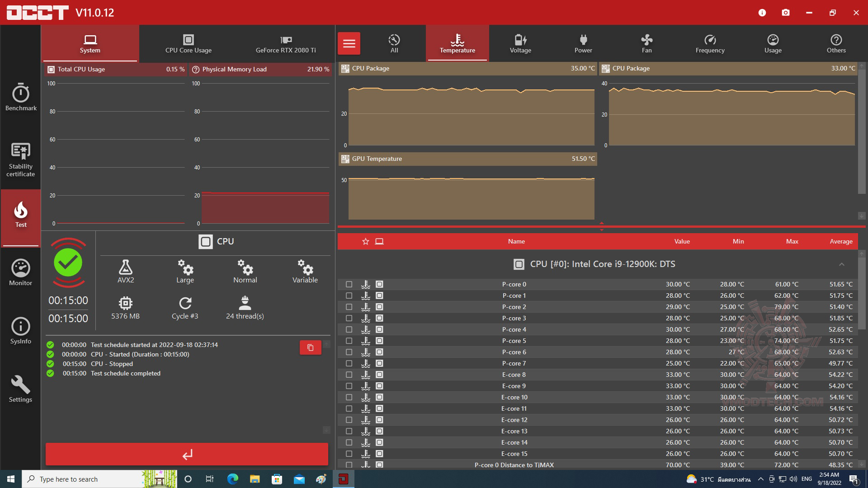This screenshot has height=488, width=868.
Task: Check the P-core 0 checkbox
Action: point(349,284)
